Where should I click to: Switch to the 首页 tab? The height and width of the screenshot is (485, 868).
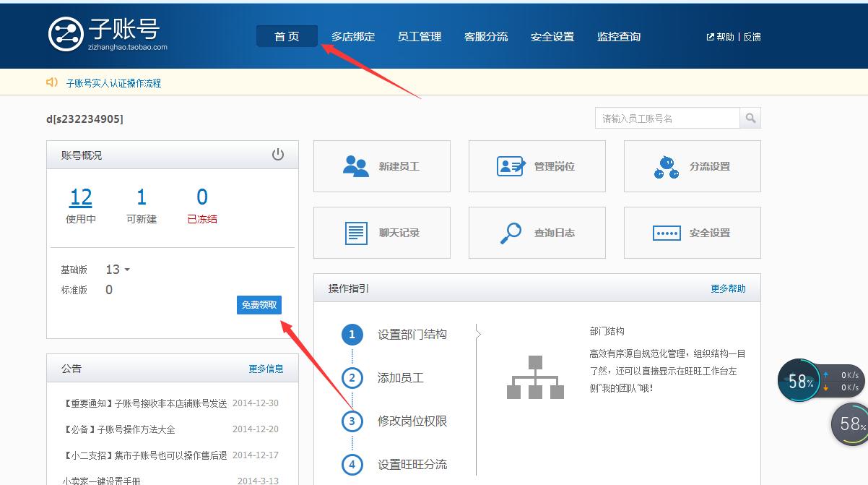click(287, 35)
